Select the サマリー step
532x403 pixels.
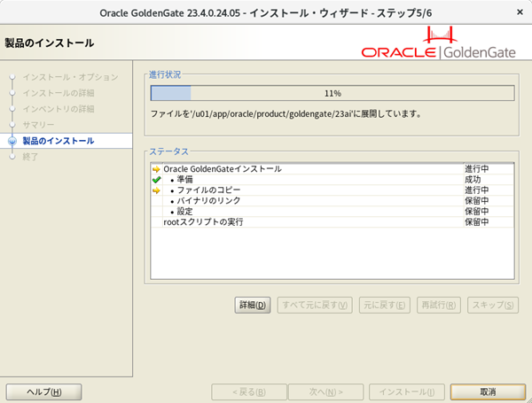pos(38,125)
